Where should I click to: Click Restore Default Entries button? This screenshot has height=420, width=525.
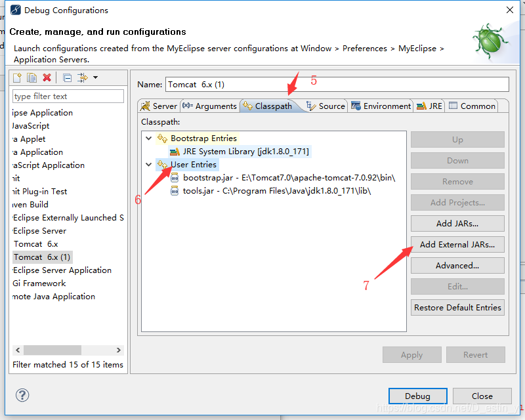[457, 308]
